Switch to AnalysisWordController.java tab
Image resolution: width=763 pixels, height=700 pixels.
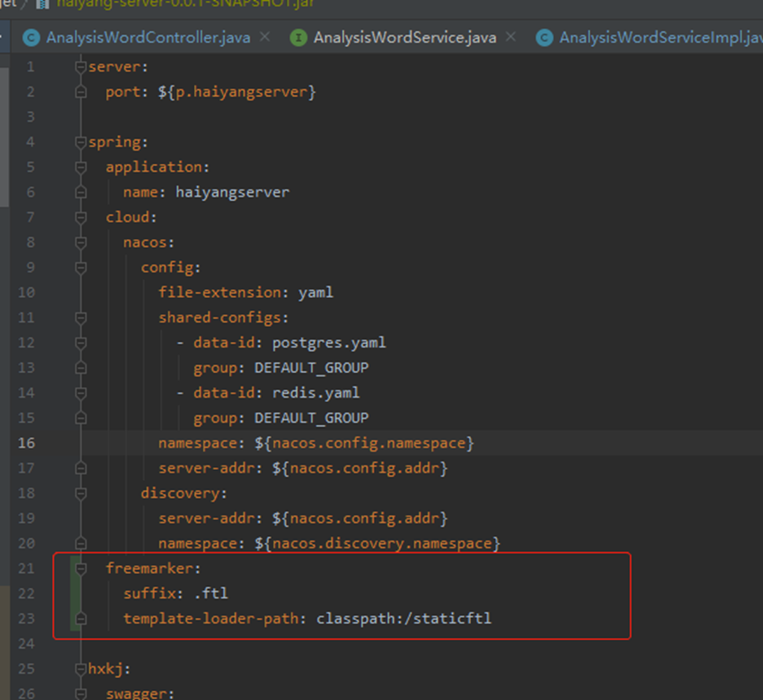click(x=148, y=37)
